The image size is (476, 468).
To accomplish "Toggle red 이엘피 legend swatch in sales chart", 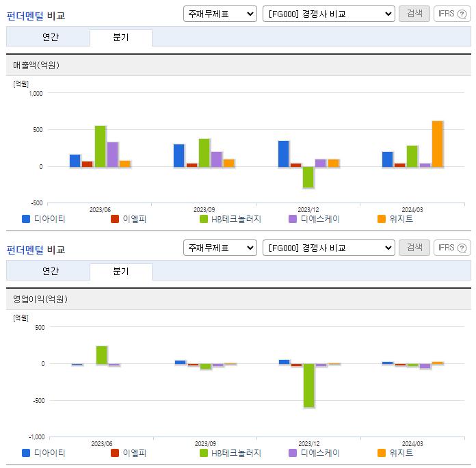I will 115,219.
